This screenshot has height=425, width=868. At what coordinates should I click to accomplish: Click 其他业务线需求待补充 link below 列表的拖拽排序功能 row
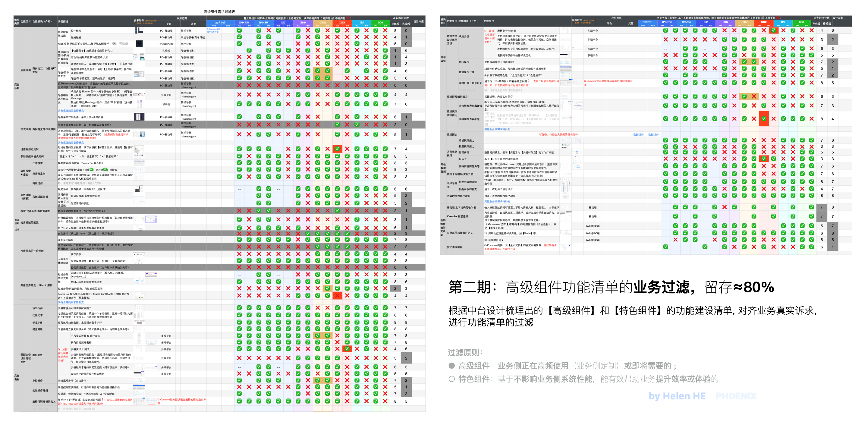tap(497, 201)
